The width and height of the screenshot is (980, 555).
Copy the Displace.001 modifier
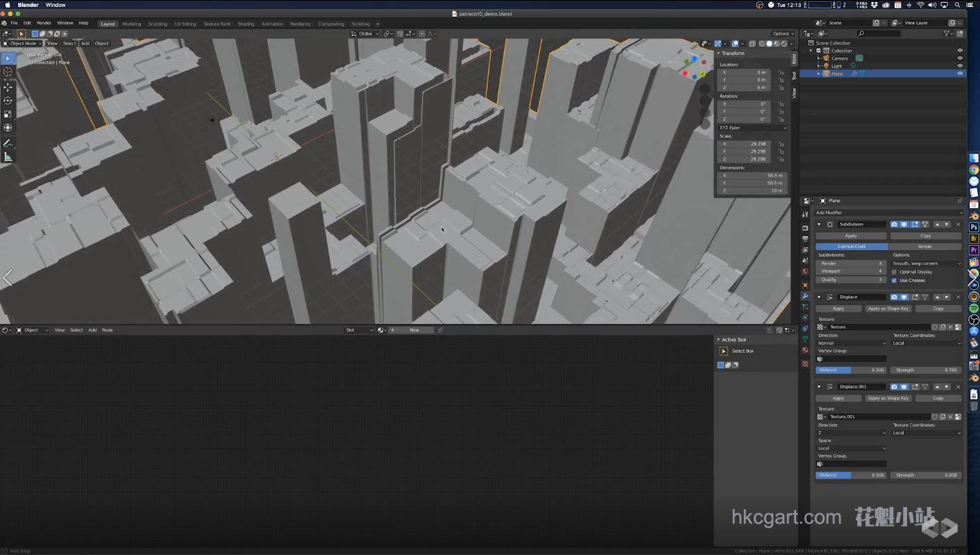tap(938, 398)
